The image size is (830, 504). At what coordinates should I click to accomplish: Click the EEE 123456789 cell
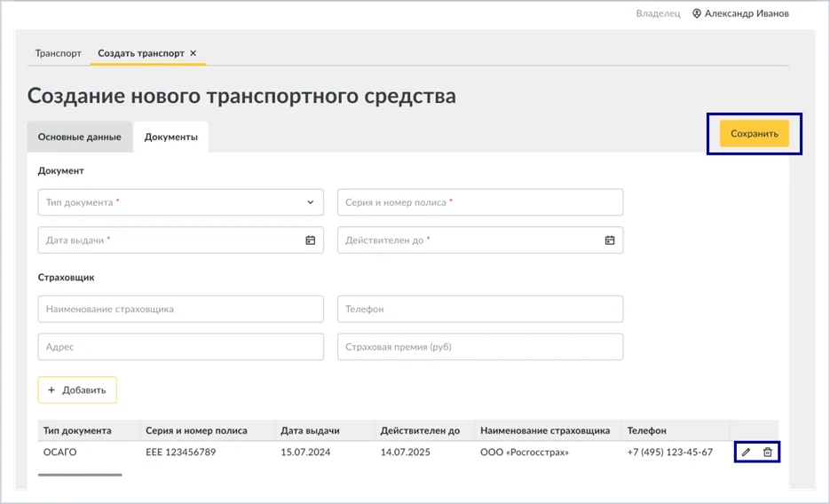(180, 453)
